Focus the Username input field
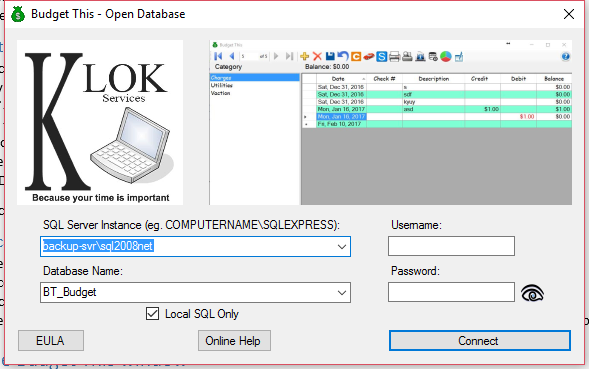This screenshot has width=589, height=369. pyautogui.click(x=451, y=247)
